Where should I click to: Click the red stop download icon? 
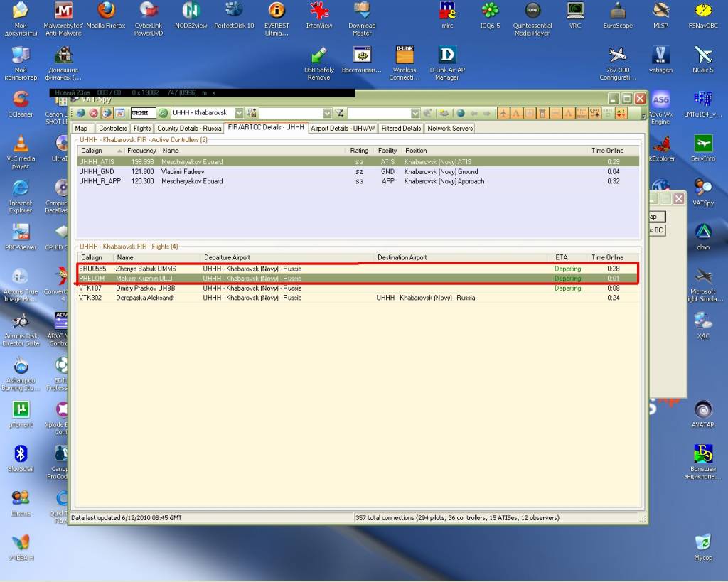(93, 113)
